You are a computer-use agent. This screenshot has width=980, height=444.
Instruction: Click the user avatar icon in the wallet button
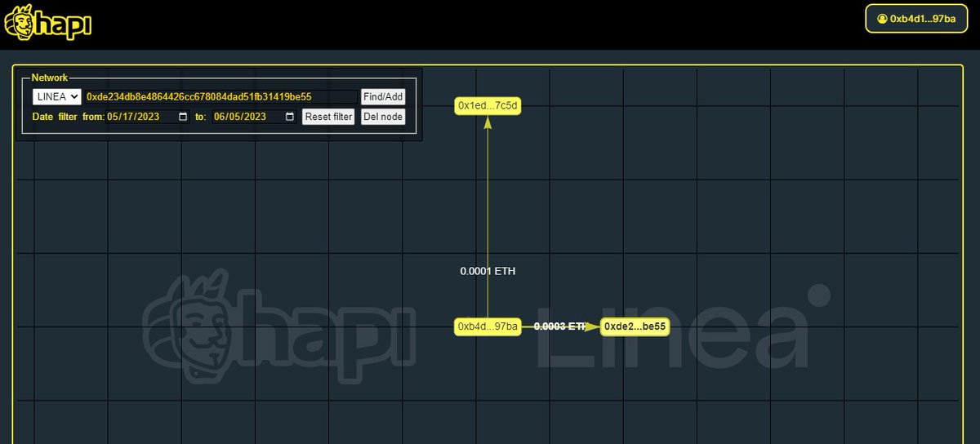point(882,18)
